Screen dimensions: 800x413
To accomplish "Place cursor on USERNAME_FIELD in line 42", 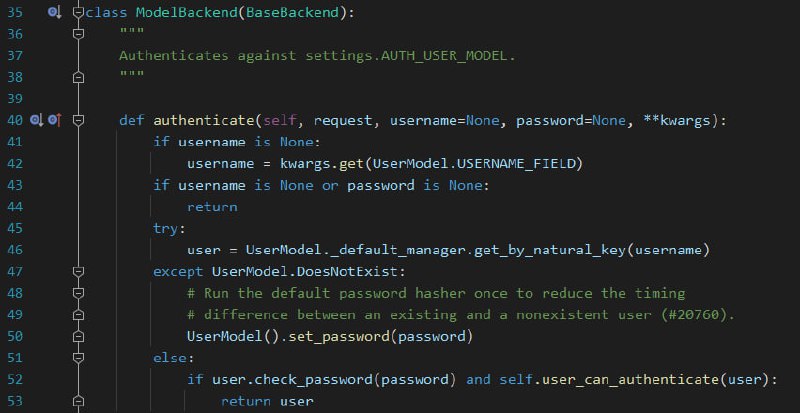I will coord(516,163).
